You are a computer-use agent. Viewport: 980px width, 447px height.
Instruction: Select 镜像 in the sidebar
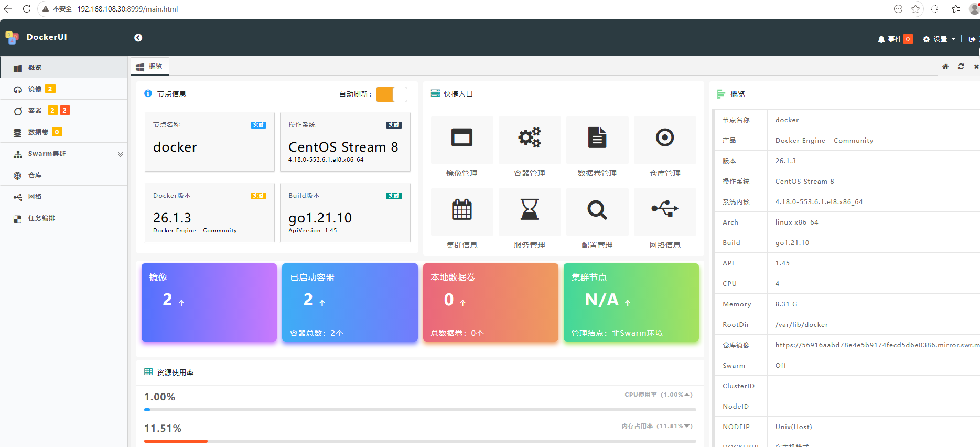(63, 89)
